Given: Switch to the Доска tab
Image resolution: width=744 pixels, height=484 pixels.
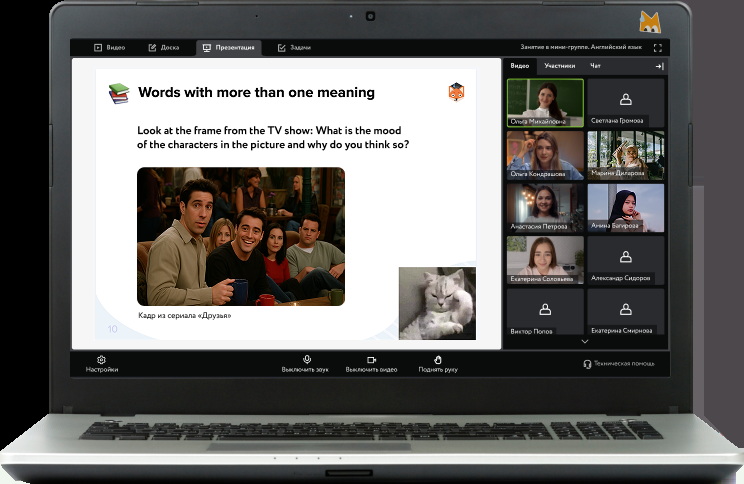Looking at the screenshot, I should click(164, 47).
